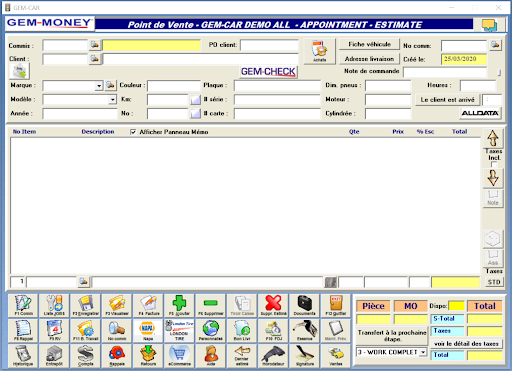Screen dimensions: 512x371
Task: Open Ventes car sales icon
Action: click(336, 356)
